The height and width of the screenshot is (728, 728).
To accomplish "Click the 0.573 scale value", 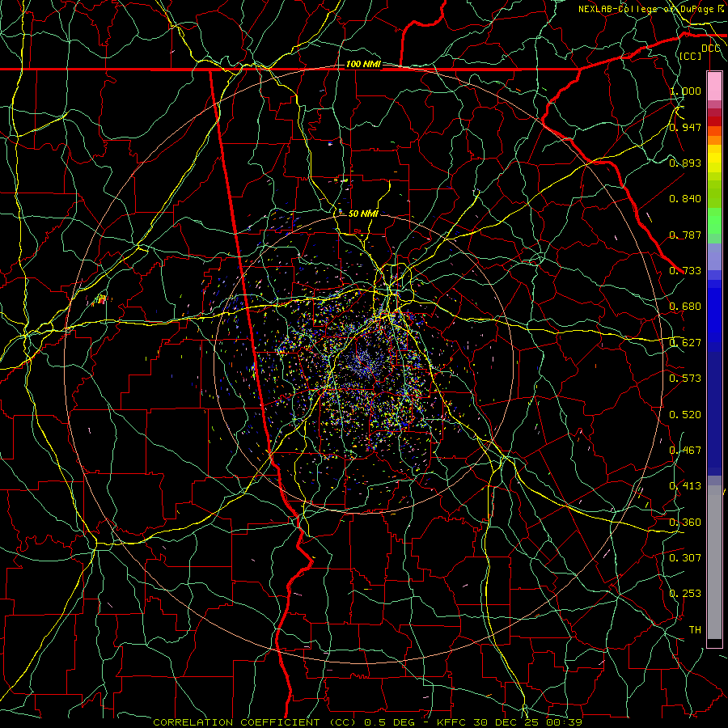I will pos(685,379).
